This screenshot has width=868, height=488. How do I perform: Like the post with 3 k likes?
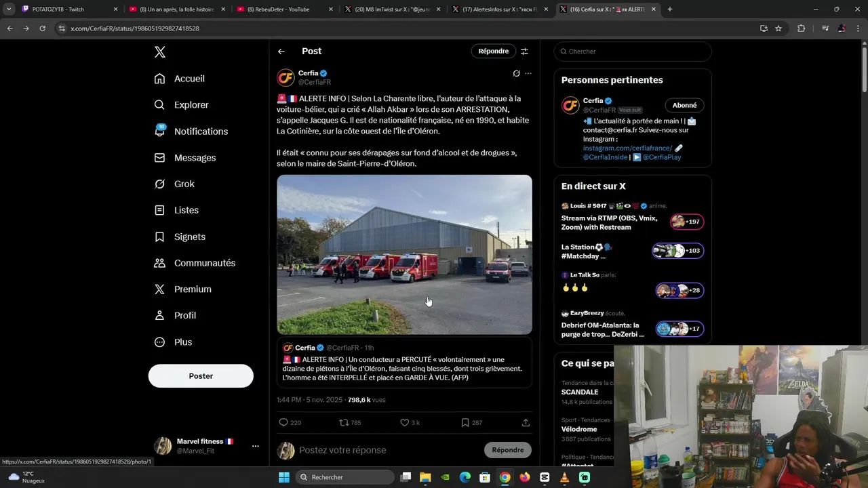click(x=410, y=422)
